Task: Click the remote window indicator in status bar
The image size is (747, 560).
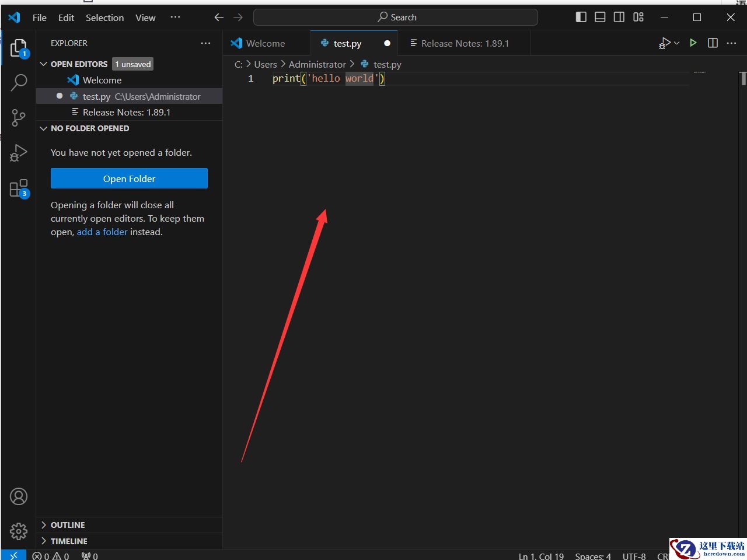Action: coord(13,555)
